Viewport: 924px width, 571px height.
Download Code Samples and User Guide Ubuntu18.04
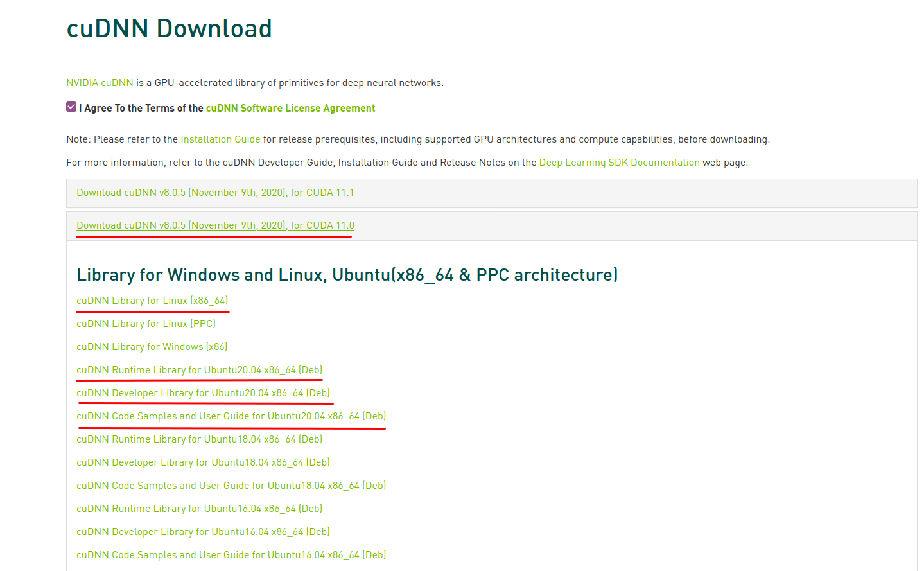coord(231,486)
